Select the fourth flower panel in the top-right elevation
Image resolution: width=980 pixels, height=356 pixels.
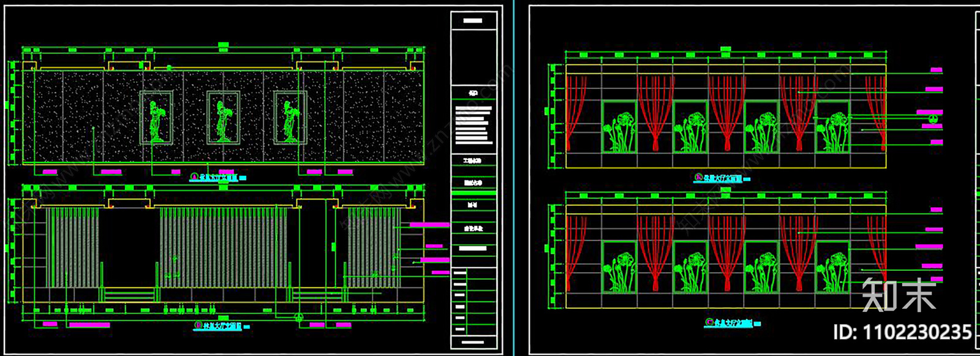click(x=832, y=126)
